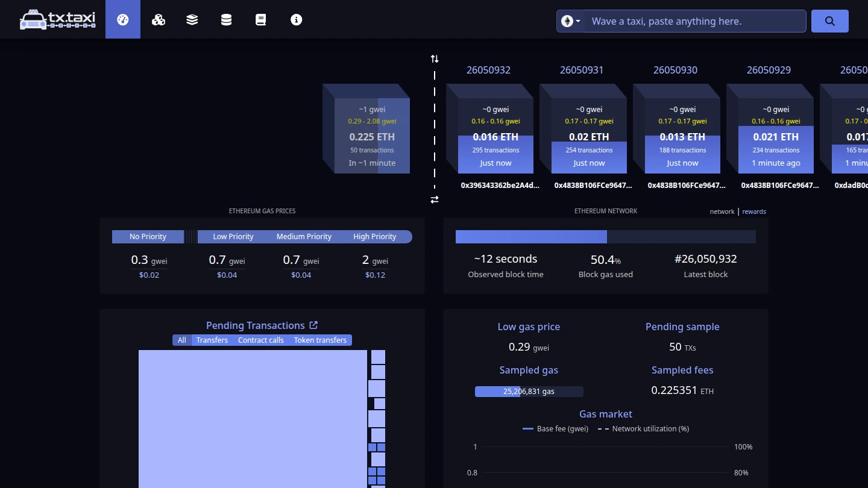Select the All transactions filter
The width and height of the screenshot is (868, 488).
tap(181, 340)
